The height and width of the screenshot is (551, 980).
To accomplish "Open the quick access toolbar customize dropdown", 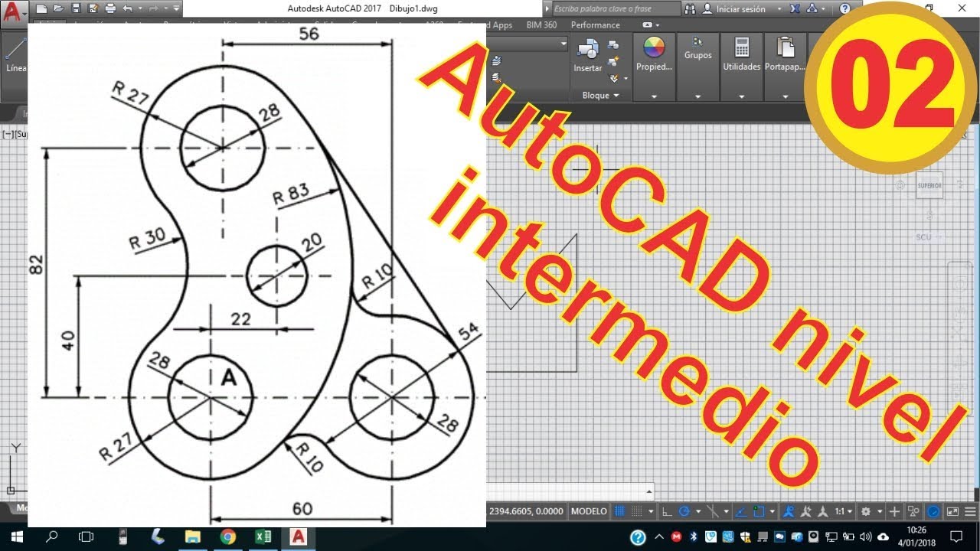I will 176,9.
